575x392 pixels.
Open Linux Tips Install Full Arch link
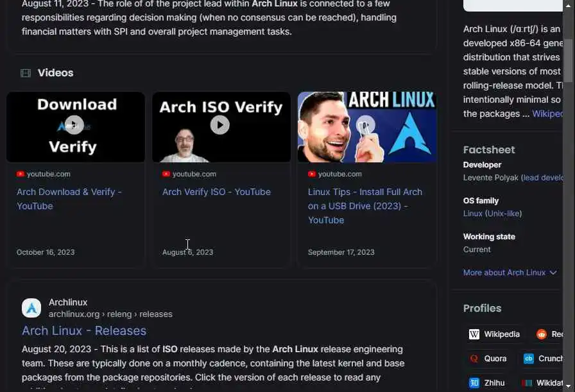pos(365,206)
